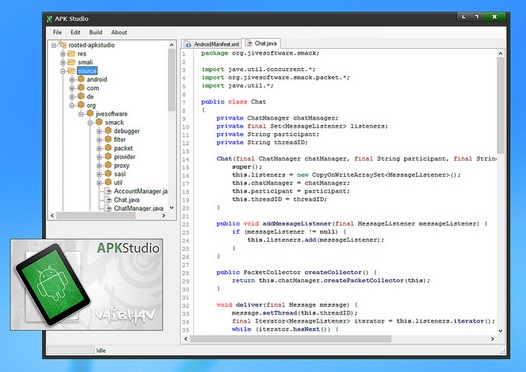Click the com package icon
Viewport: 526px width, 372px height.
[x=81, y=88]
